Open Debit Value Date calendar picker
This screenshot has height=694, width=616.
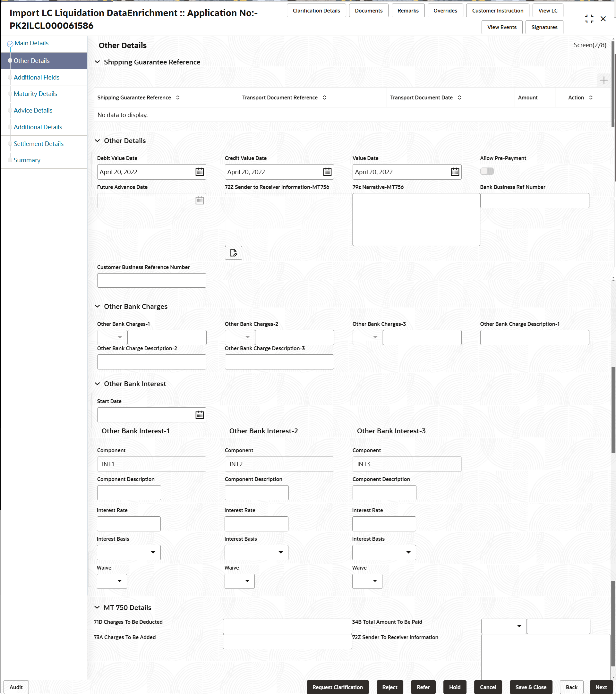tap(199, 172)
